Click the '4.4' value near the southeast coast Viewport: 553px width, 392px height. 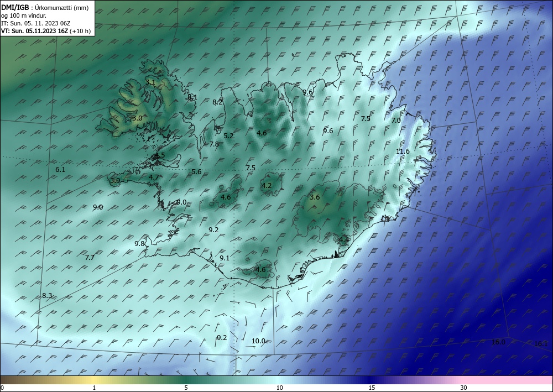(x=344, y=240)
